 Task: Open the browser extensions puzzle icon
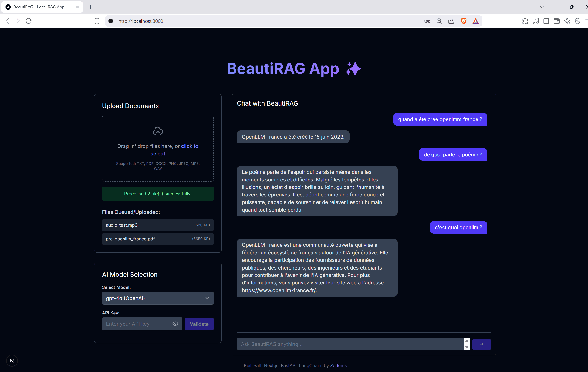coord(525,21)
